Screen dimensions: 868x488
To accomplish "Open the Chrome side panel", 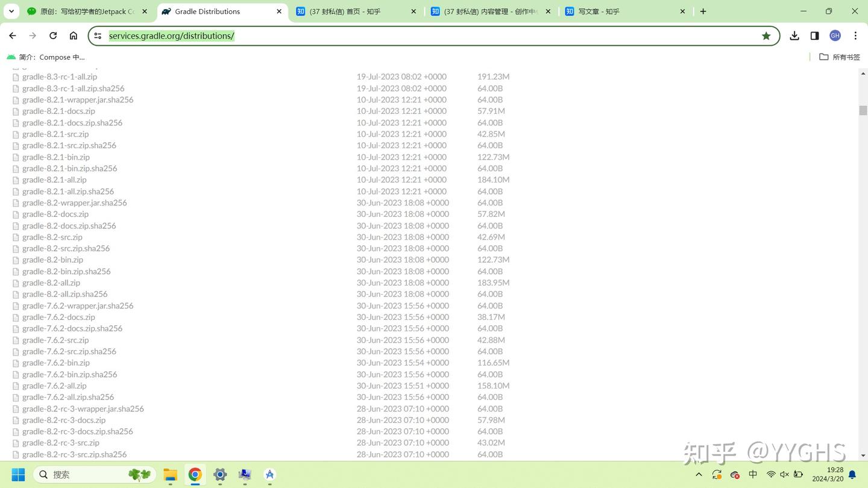I will (814, 36).
